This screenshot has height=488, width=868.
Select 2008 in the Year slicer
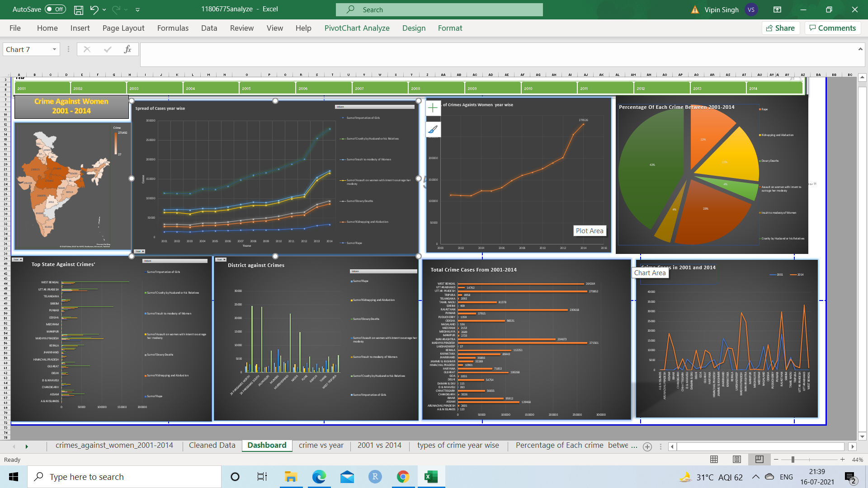point(436,89)
